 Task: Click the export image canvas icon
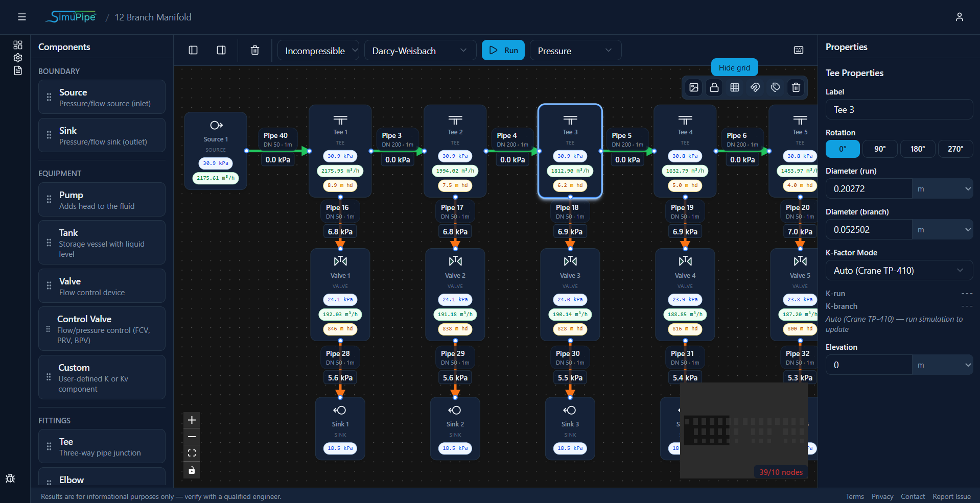694,87
